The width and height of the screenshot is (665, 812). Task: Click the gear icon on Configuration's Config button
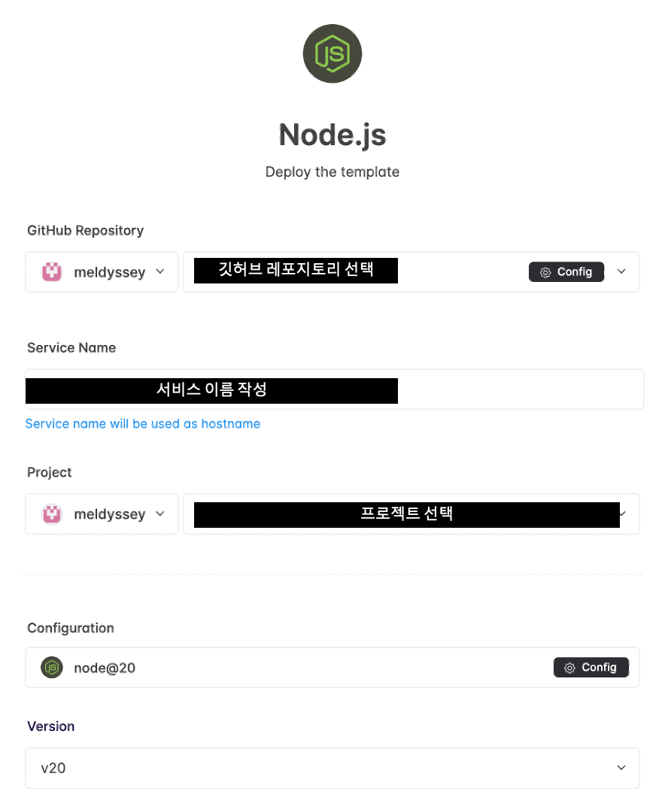point(569,667)
